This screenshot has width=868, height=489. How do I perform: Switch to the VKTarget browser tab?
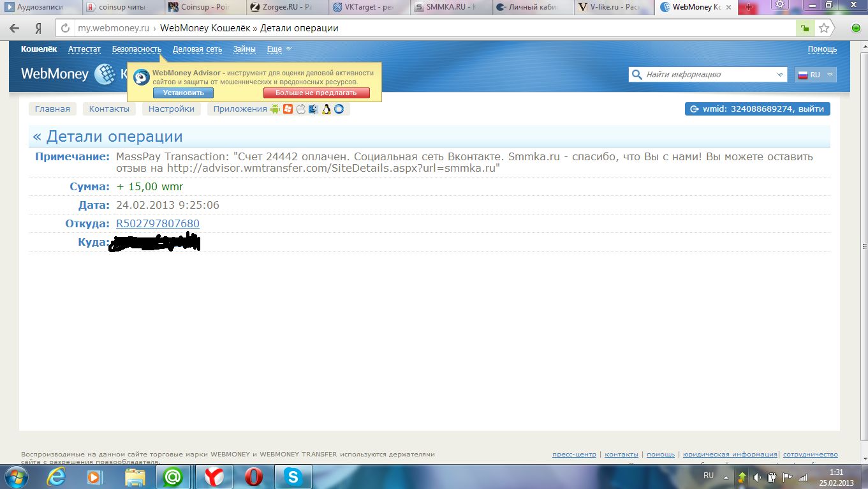click(368, 8)
